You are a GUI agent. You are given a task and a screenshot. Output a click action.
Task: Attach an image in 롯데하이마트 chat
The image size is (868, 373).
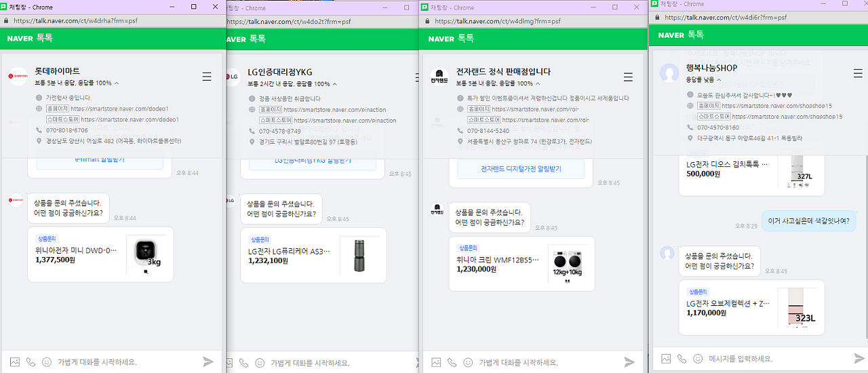coord(14,362)
